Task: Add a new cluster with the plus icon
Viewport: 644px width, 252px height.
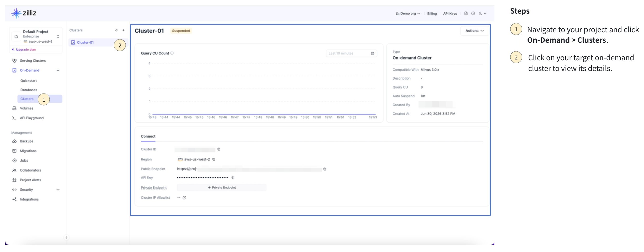Action: pyautogui.click(x=123, y=30)
